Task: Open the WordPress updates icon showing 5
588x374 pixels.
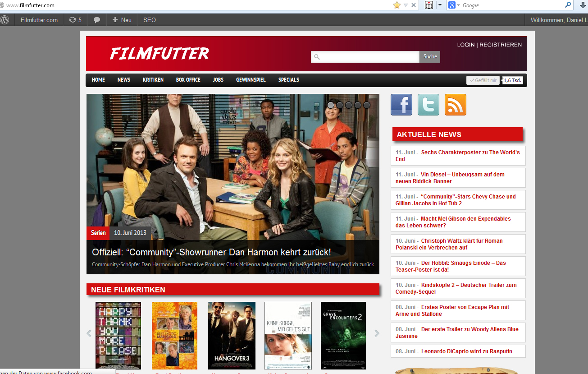Action: 75,20
